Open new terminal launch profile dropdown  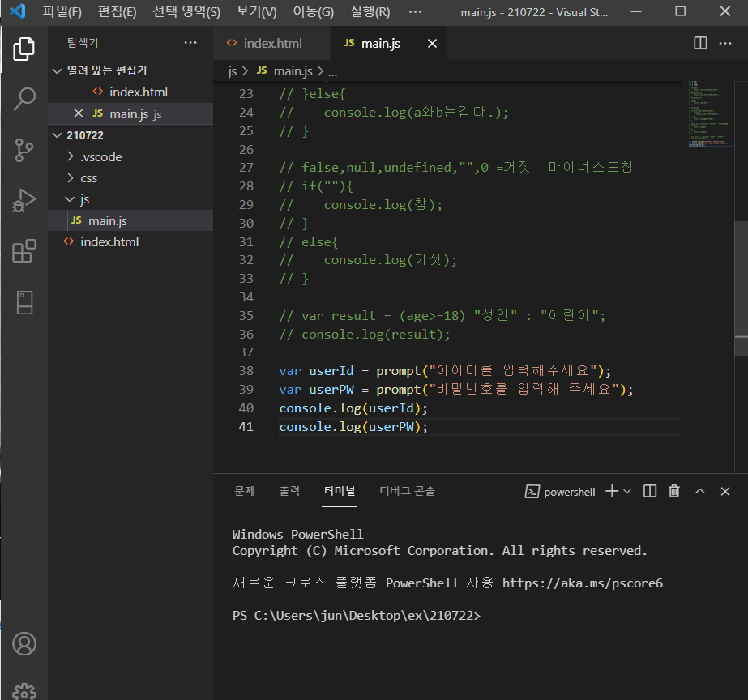[629, 491]
